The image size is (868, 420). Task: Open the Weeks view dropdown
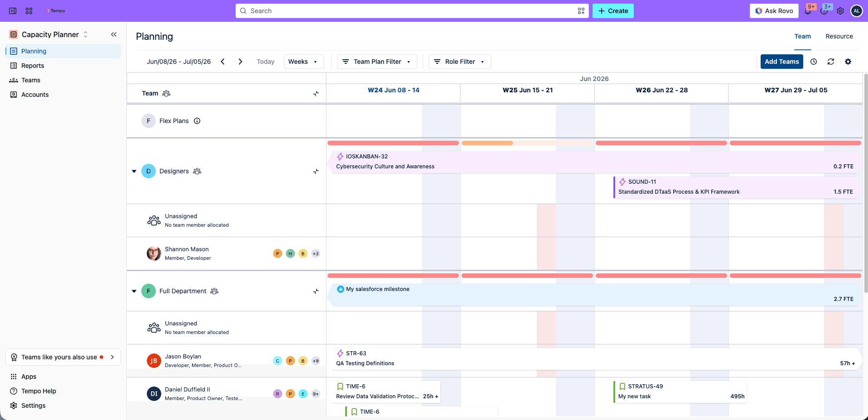coord(304,62)
